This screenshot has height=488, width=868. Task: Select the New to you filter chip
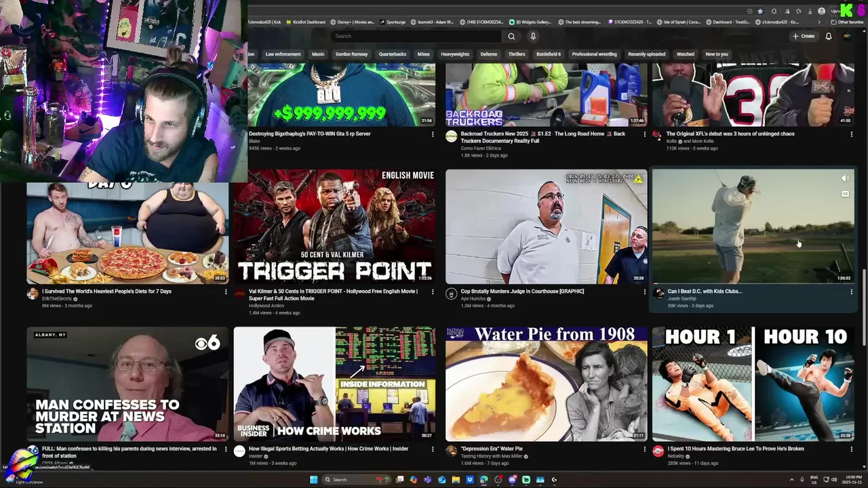[717, 54]
